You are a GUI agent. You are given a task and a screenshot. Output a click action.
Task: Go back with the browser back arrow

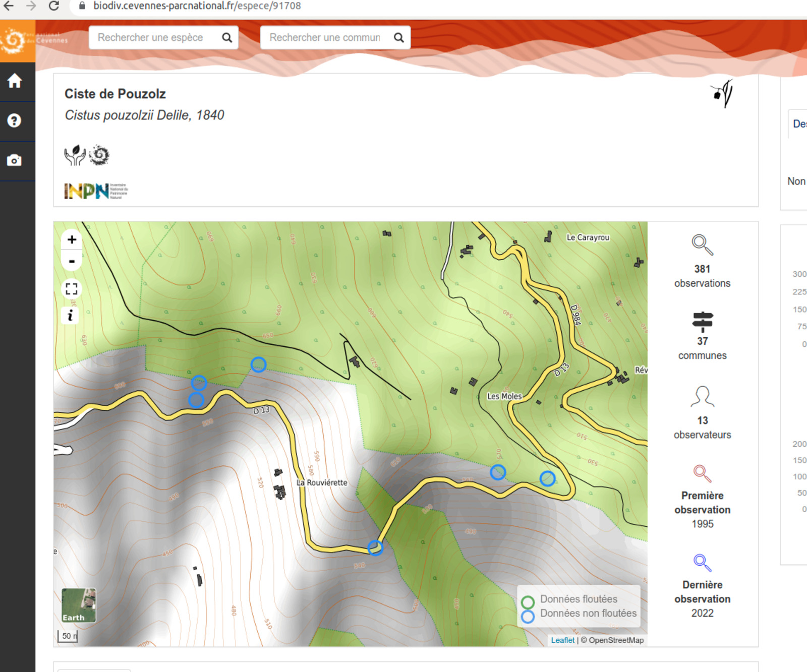click(9, 6)
